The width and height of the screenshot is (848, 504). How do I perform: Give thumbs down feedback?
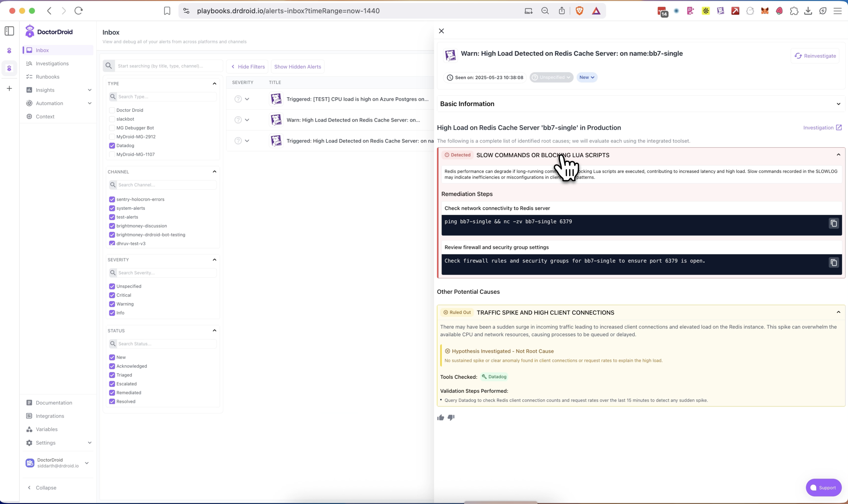[x=451, y=417]
